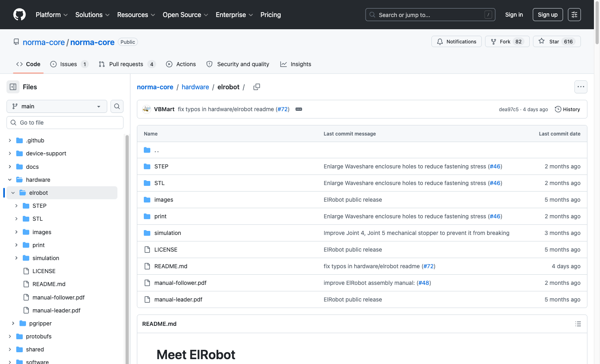Image resolution: width=600 pixels, height=364 pixels.
Task: Select README.md in the file tree
Action: [49, 284]
